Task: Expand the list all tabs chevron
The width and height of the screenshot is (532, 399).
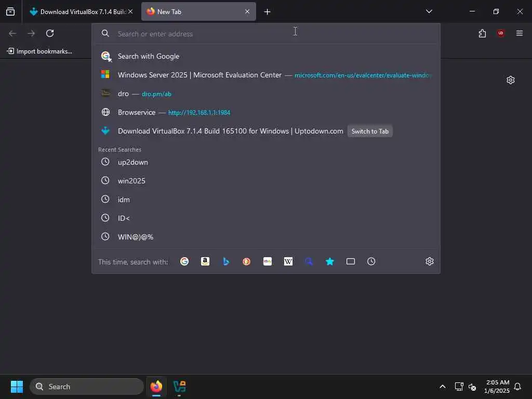Action: coord(429,11)
